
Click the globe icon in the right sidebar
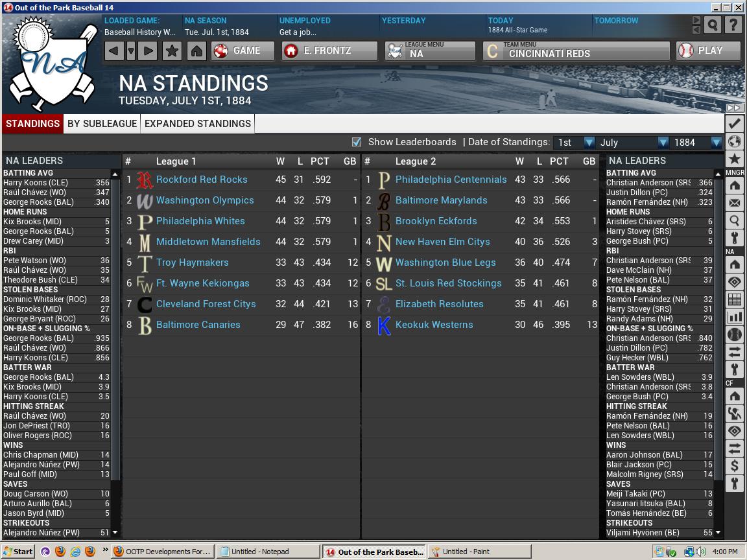pyautogui.click(x=735, y=140)
